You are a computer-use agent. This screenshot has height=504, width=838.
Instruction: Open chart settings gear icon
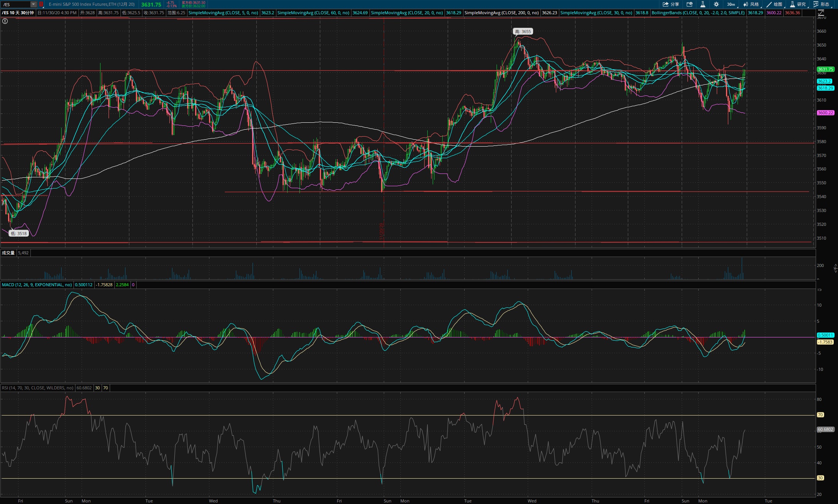click(x=716, y=4)
